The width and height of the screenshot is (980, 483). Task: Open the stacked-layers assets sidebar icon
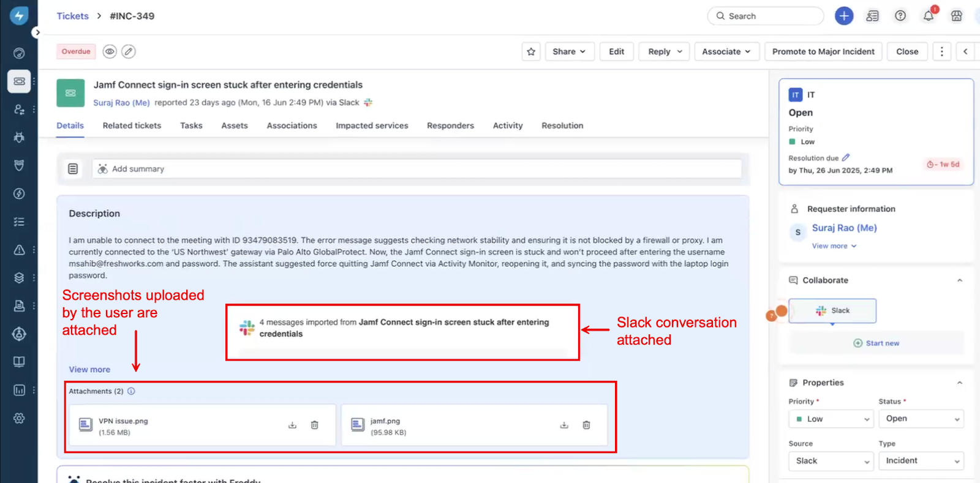(19, 278)
